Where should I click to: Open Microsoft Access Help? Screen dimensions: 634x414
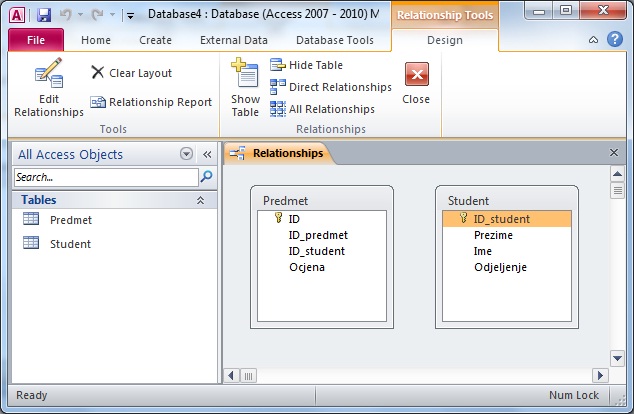point(615,39)
